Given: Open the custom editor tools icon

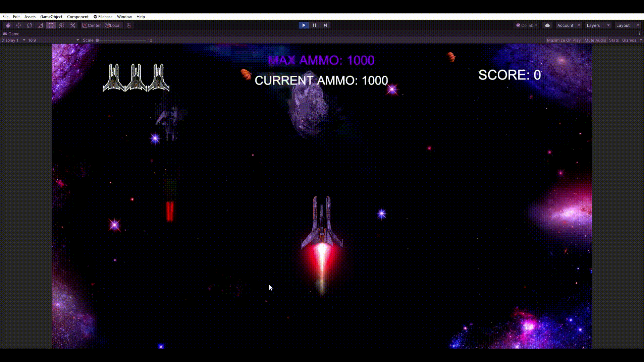Looking at the screenshot, I should tap(72, 25).
